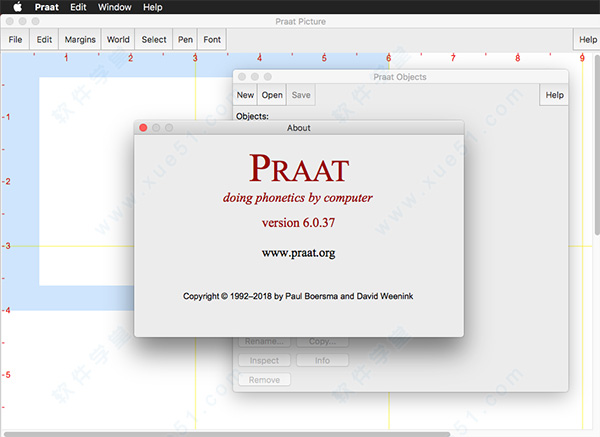Viewport: 600px width, 437px height.
Task: Click ruler mark 2 on top ruler
Action: tap(130, 58)
